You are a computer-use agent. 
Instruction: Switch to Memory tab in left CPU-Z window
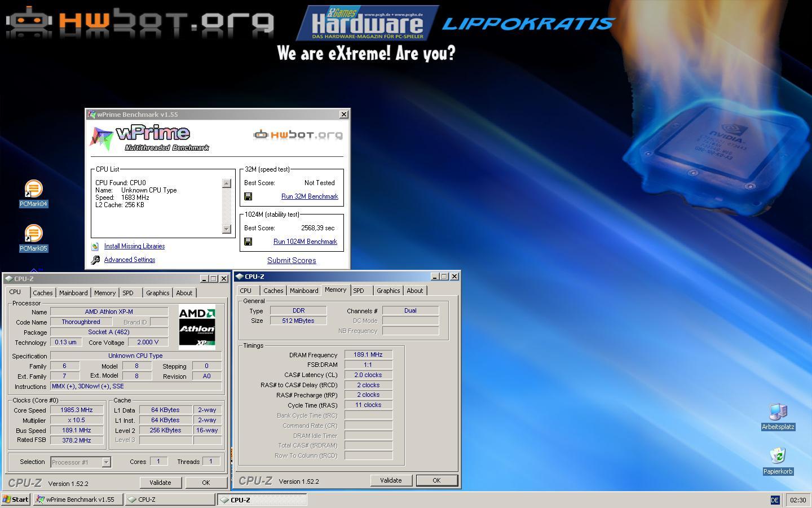coord(105,293)
